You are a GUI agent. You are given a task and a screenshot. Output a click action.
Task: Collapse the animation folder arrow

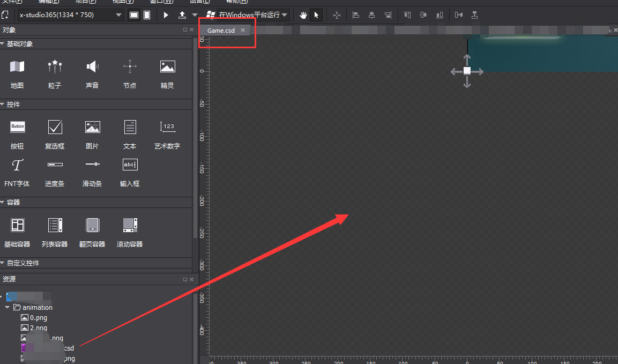coord(8,307)
